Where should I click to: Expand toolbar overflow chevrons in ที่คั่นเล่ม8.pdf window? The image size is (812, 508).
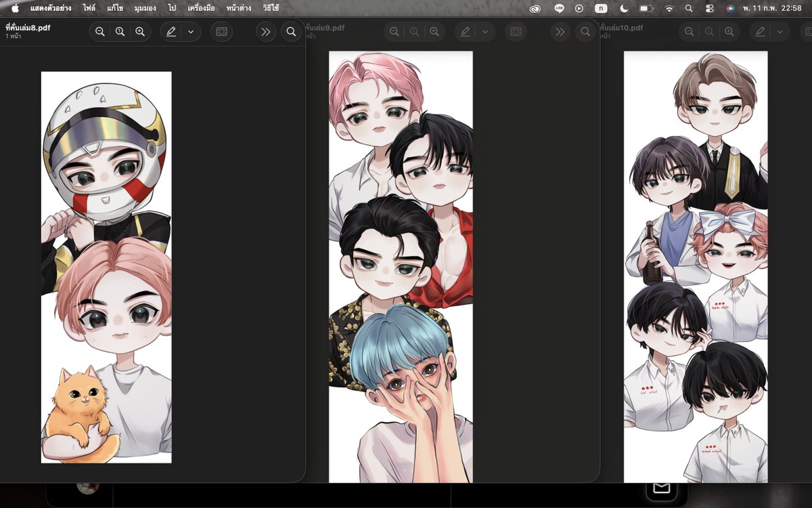(266, 32)
